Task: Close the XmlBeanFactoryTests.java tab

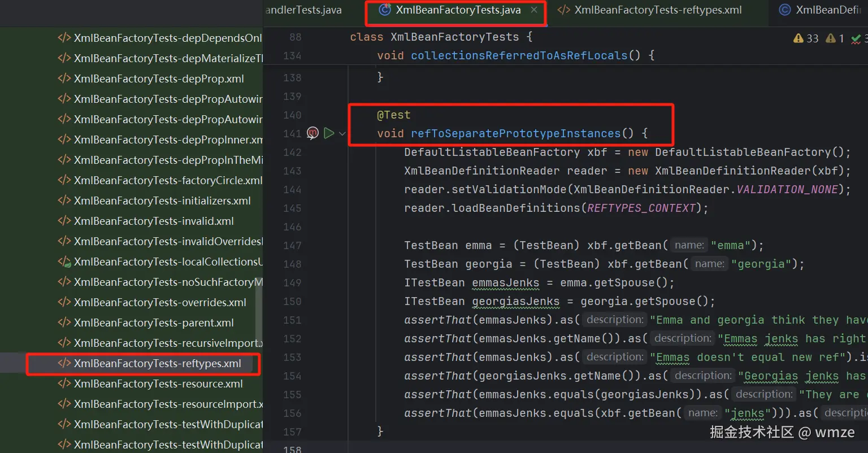Action: [534, 10]
